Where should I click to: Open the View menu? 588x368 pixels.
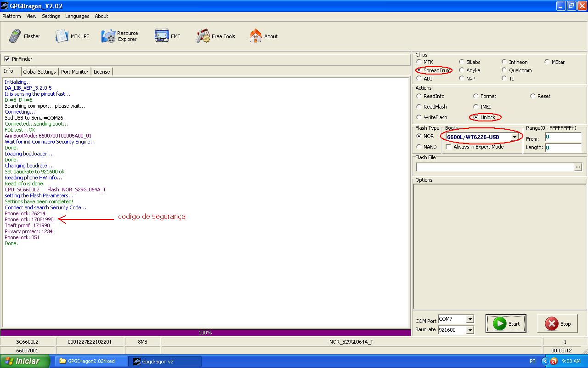pyautogui.click(x=31, y=16)
